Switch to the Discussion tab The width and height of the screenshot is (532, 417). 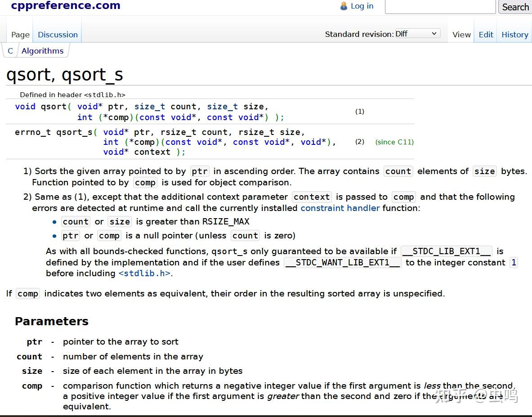pos(58,35)
